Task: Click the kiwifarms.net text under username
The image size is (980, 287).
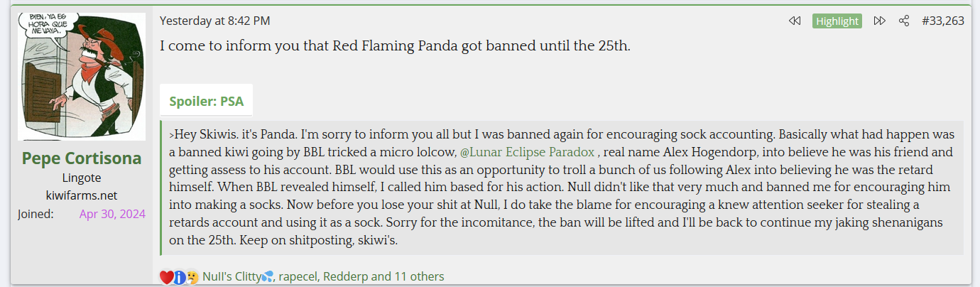Action: (82, 195)
